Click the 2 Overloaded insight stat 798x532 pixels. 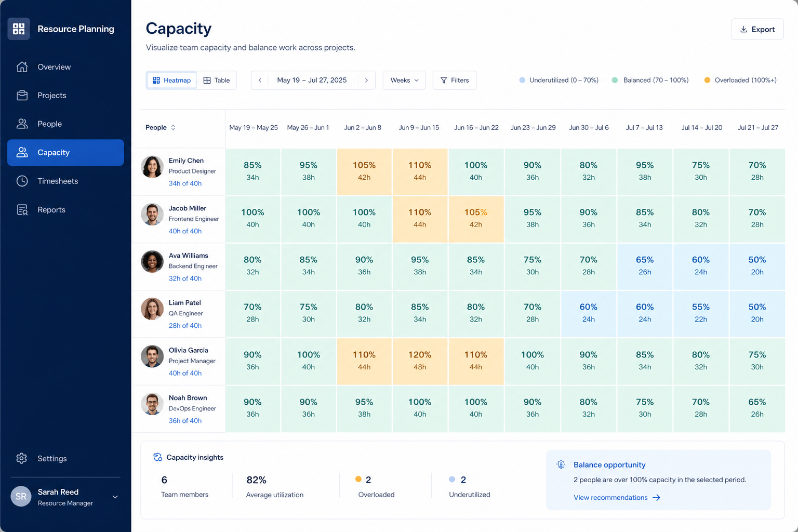tap(375, 486)
